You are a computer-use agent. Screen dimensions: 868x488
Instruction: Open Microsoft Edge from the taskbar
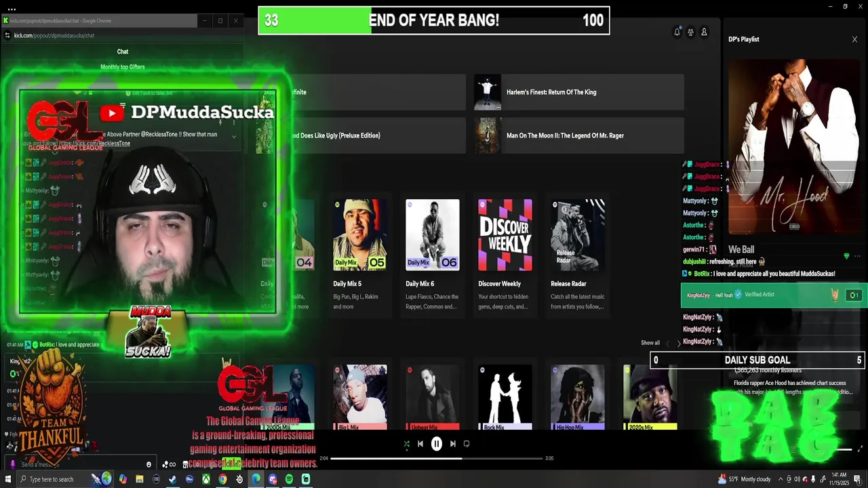click(x=256, y=479)
